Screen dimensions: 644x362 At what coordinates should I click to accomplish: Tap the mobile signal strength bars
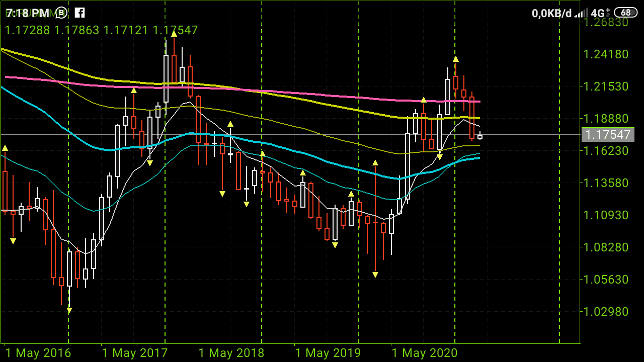coord(581,13)
